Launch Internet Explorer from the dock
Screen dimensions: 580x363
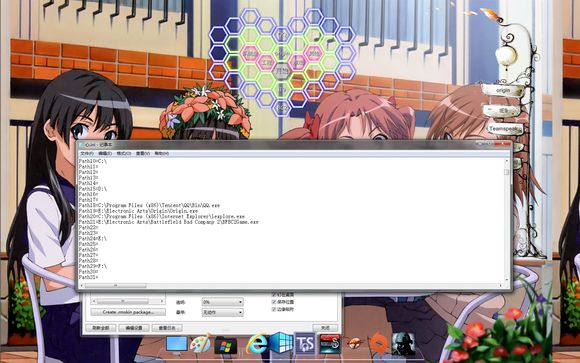[256, 344]
